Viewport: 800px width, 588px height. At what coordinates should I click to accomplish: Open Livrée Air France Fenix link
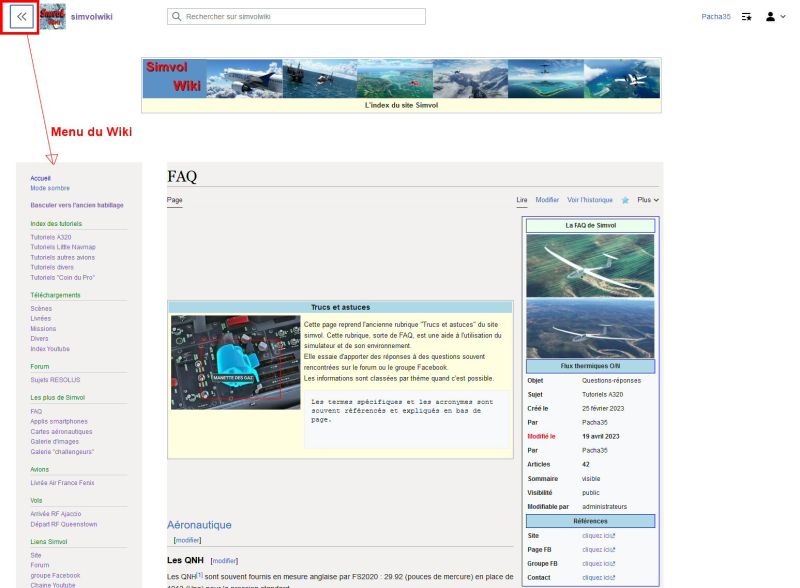pos(62,483)
